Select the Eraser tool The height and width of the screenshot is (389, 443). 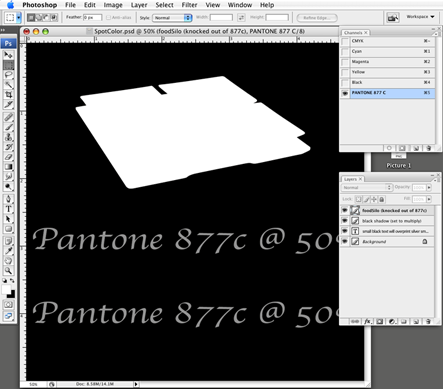pyautogui.click(x=8, y=157)
